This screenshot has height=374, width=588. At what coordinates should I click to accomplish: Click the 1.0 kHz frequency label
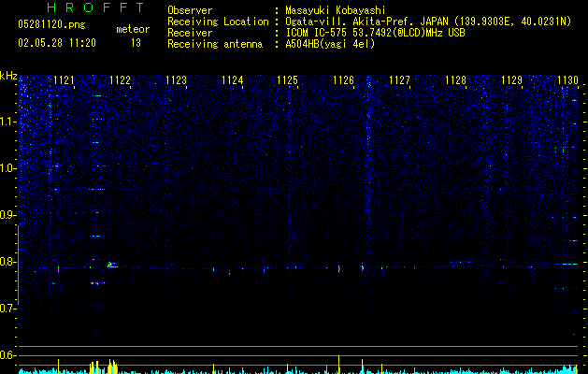(7, 168)
